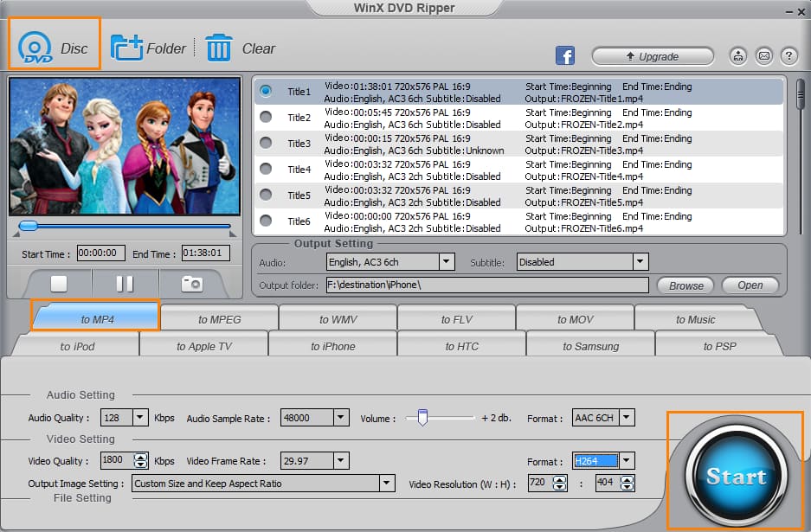811x532 pixels.
Task: Open the Subtitle dropdown
Action: tap(640, 261)
